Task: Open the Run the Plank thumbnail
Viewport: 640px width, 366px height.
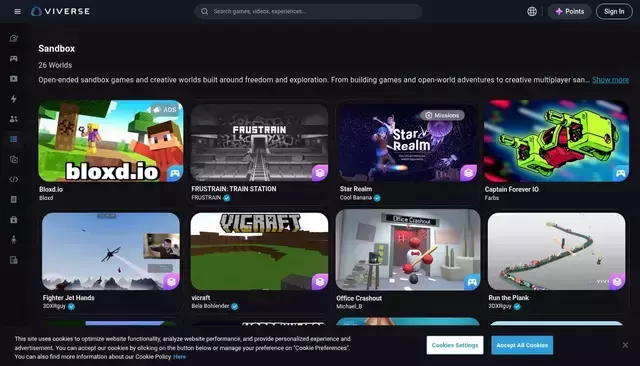Action: point(556,251)
